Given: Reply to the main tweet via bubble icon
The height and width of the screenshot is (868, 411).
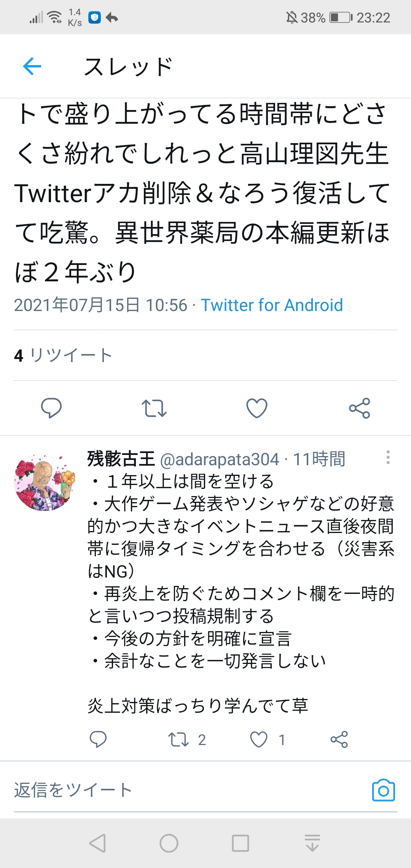Looking at the screenshot, I should (x=51, y=408).
